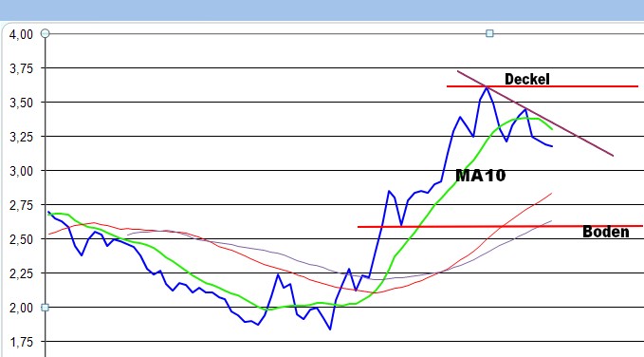Image resolution: width=644 pixels, height=357 pixels.
Task: Select the square handle at the chart's top edge
Action: pos(489,33)
